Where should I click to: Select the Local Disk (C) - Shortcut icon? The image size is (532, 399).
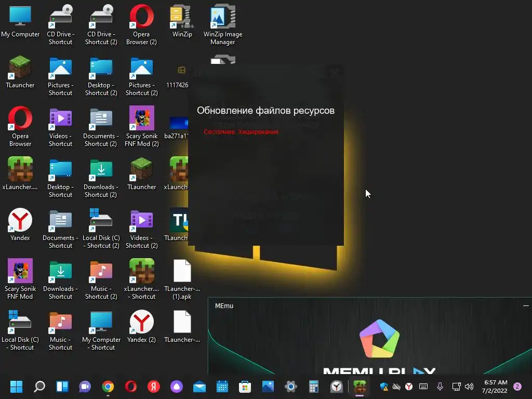click(20, 330)
